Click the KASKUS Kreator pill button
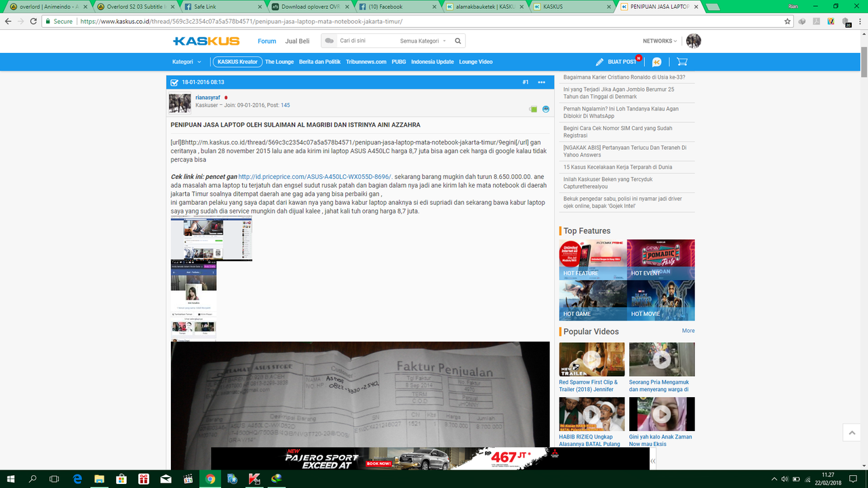The image size is (868, 488). tap(237, 62)
